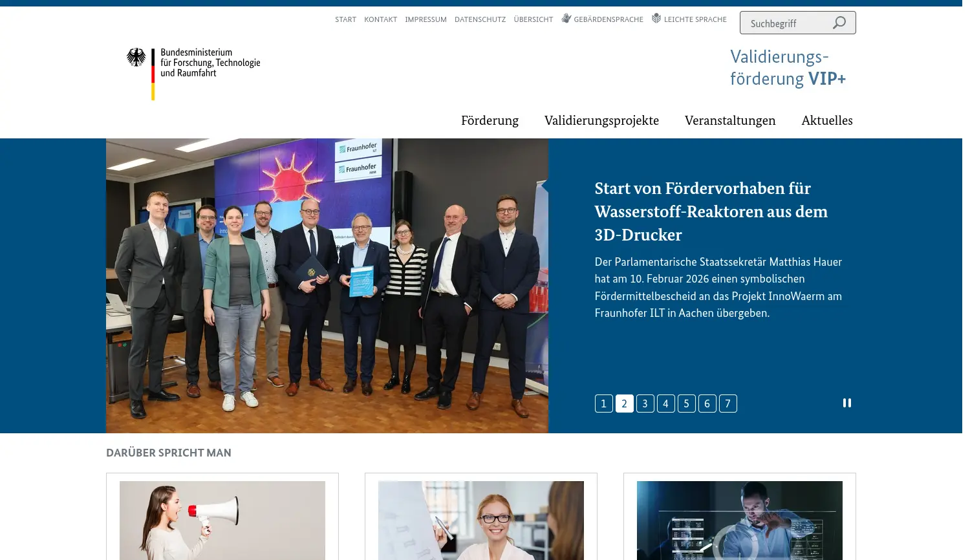Go to the START page link
970x560 pixels.
pyautogui.click(x=345, y=19)
